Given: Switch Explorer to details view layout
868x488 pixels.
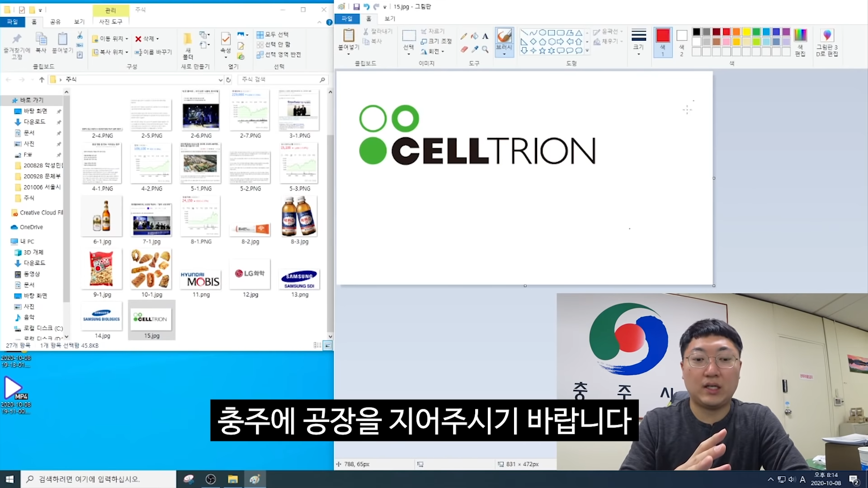Looking at the screenshot, I should pyautogui.click(x=317, y=346).
